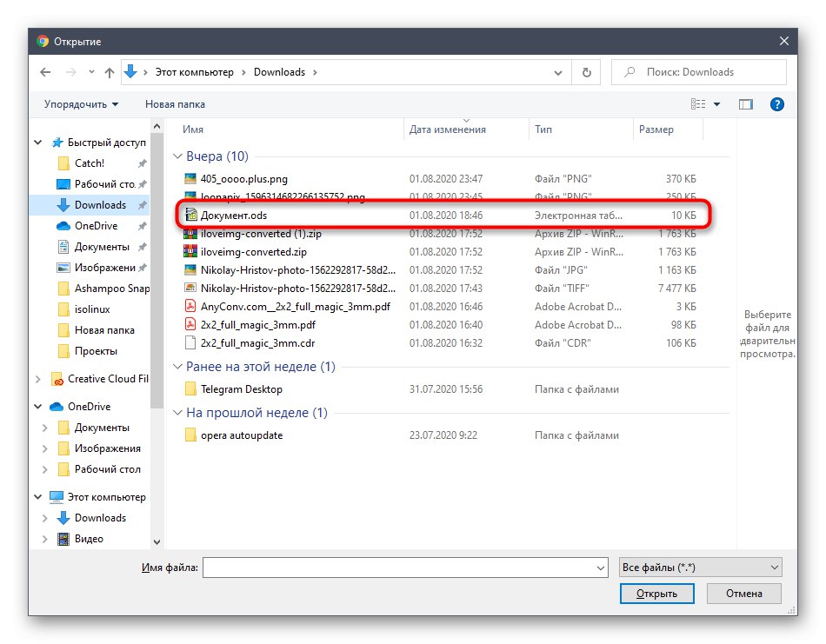Open the Упорядочить menu
Screen dimensions: 826x644
click(x=81, y=104)
